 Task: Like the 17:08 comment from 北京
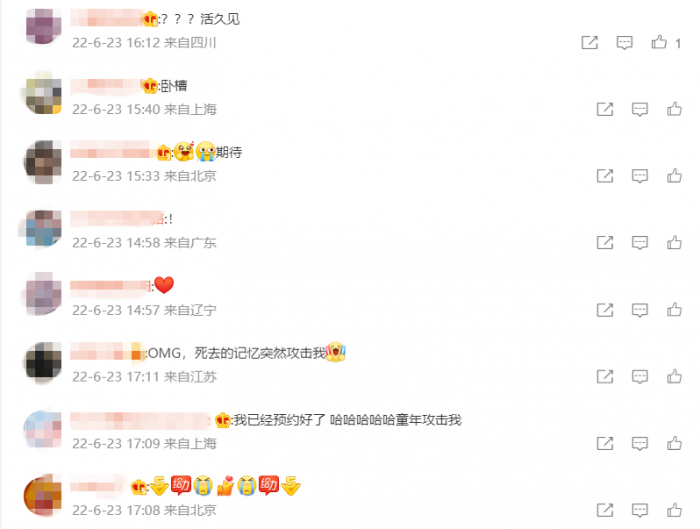coord(675,510)
